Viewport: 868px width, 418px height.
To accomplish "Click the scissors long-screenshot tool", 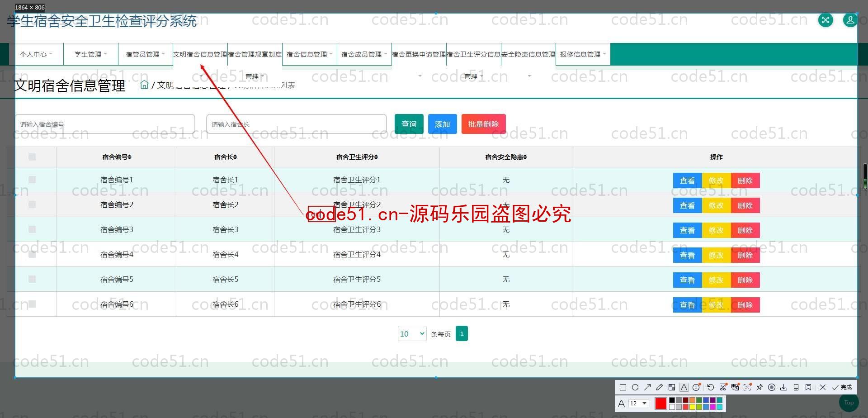I will coord(723,387).
